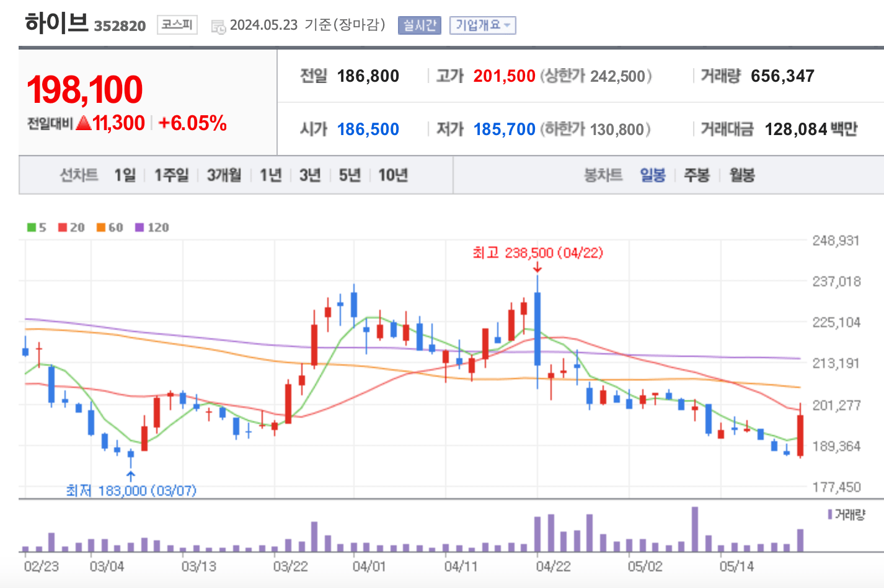
Task: Select the 10년 line chart period
Action: point(393,175)
